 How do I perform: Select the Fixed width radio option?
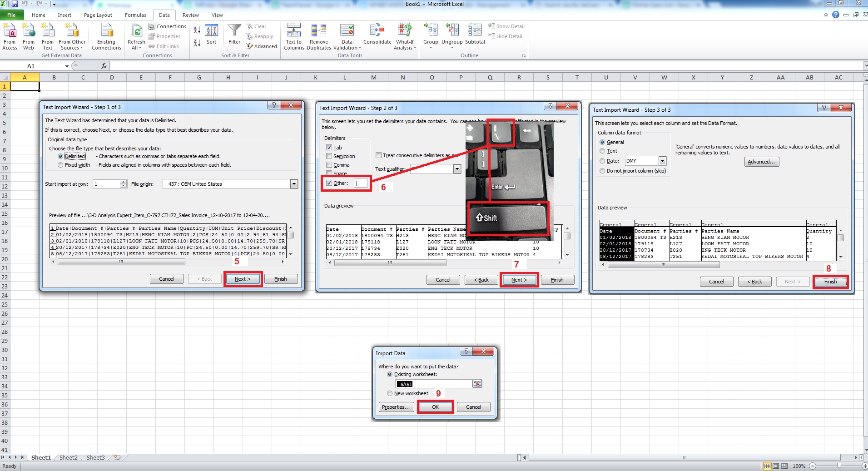point(60,165)
